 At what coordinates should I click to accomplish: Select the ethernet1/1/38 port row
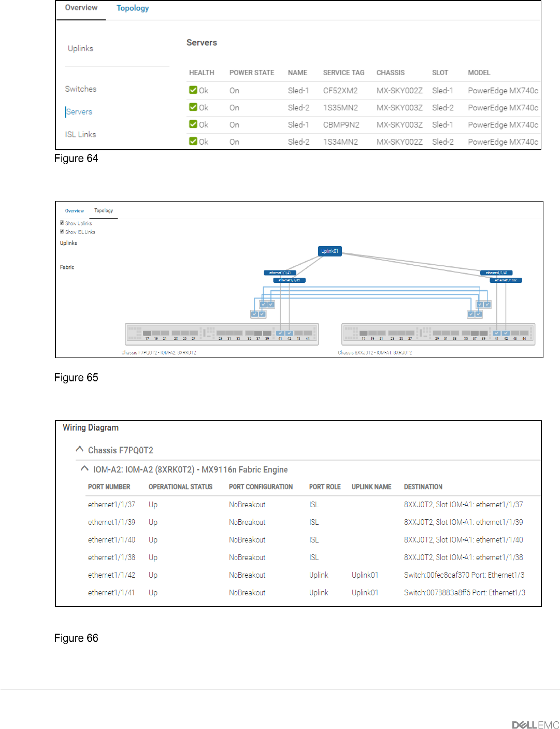tap(313, 558)
